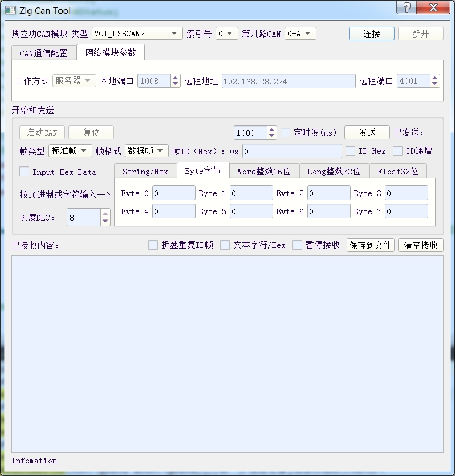Screen dimensions: 455x476
Task: Click the Byte 1 input field
Action: click(251, 193)
